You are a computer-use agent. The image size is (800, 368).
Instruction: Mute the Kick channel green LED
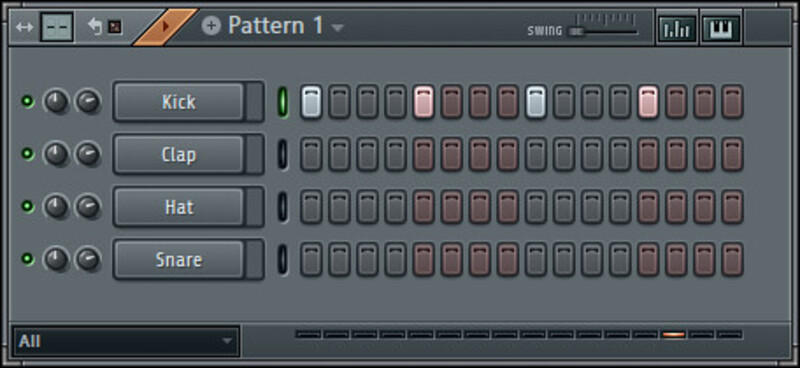pos(27,101)
